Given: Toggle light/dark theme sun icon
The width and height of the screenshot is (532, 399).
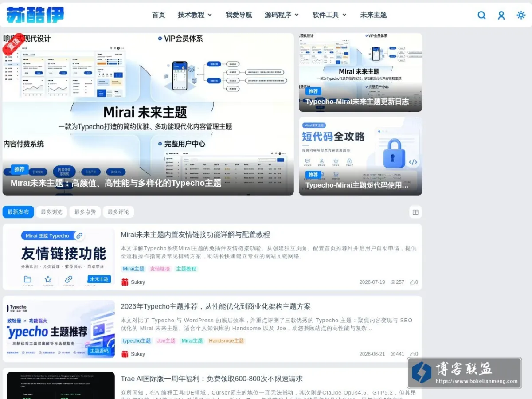Looking at the screenshot, I should coord(521,15).
